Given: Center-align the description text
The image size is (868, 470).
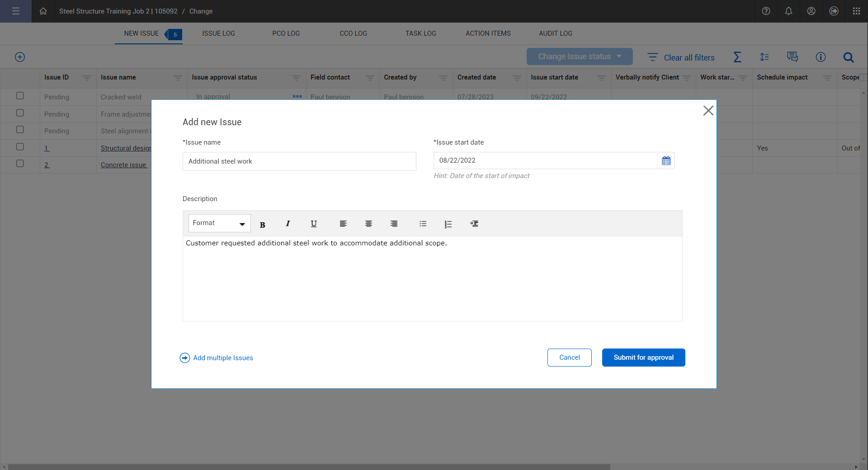Looking at the screenshot, I should point(368,224).
